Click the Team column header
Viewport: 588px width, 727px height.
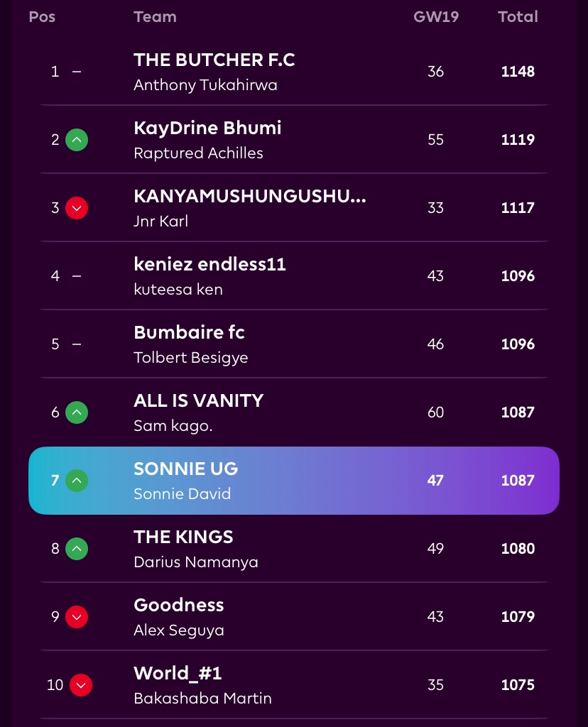point(155,16)
